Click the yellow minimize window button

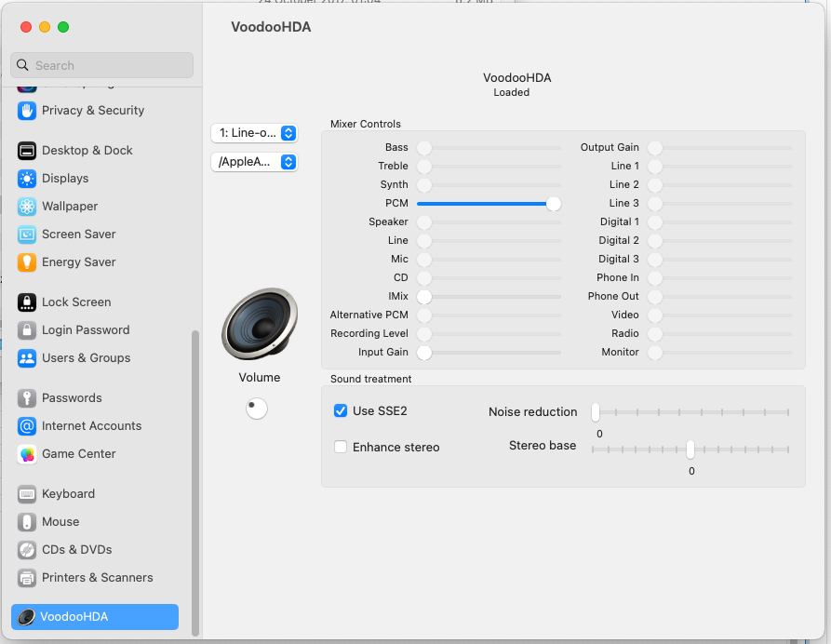[45, 27]
